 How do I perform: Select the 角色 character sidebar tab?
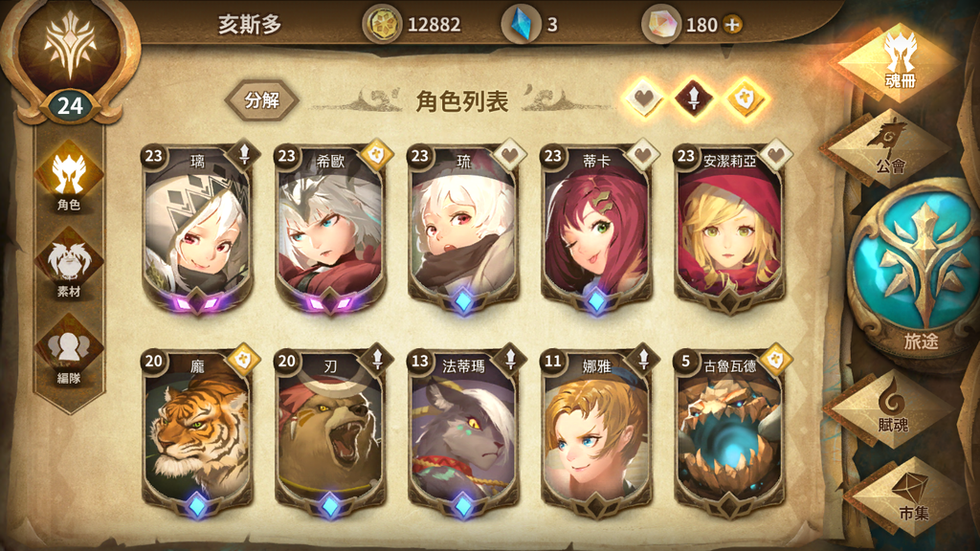(69, 177)
